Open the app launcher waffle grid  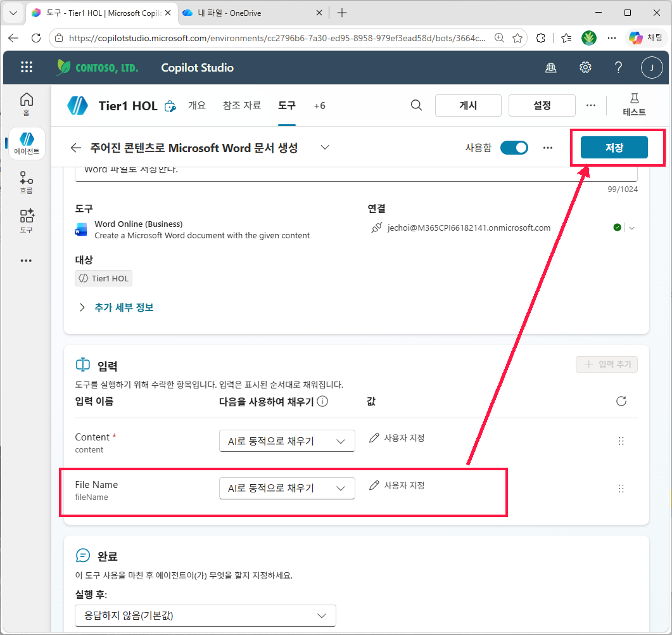pos(27,67)
